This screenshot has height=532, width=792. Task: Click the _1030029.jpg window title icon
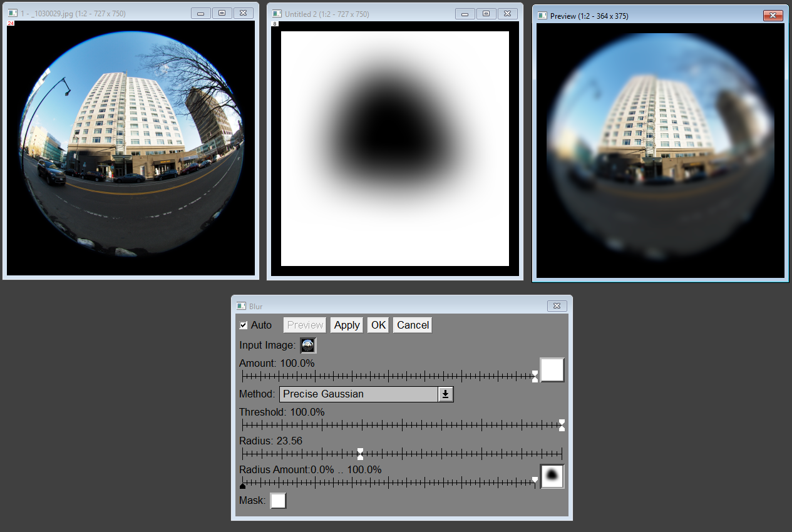point(13,13)
